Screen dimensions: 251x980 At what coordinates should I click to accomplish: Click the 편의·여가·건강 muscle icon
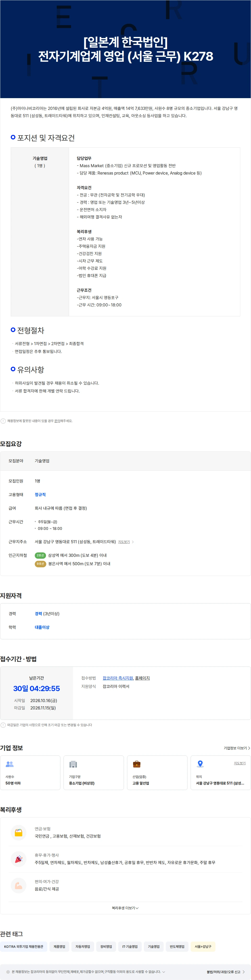[x=18, y=885]
